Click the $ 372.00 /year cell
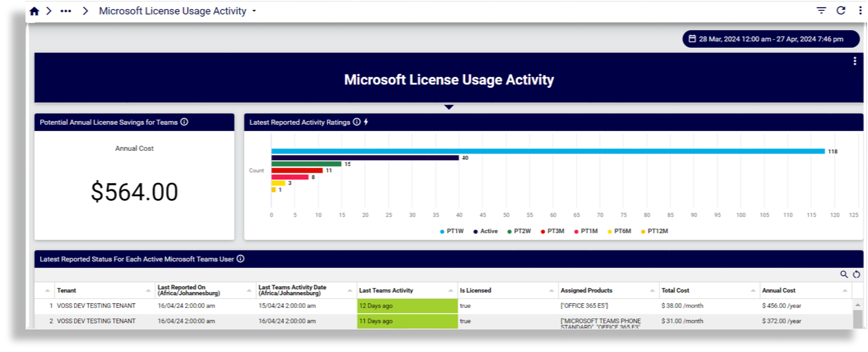 click(x=782, y=321)
